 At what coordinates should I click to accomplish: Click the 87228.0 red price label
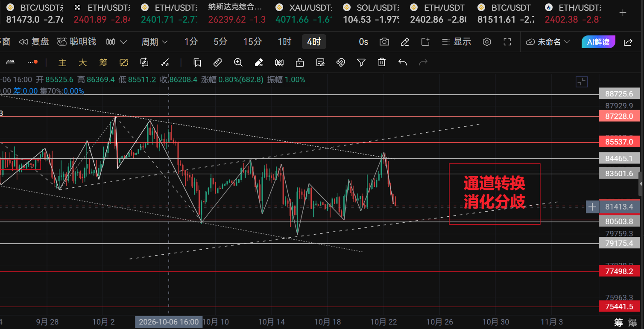point(619,116)
